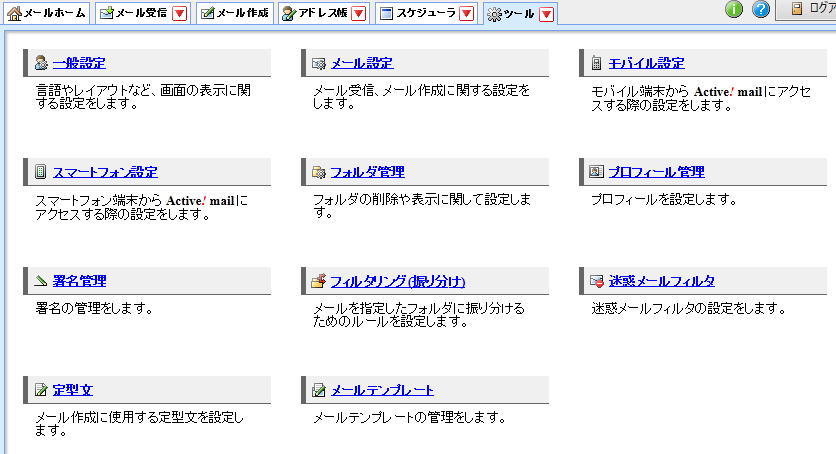
Task: Click the smartphone icon next to スマートフォン設定
Action: pos(41,172)
